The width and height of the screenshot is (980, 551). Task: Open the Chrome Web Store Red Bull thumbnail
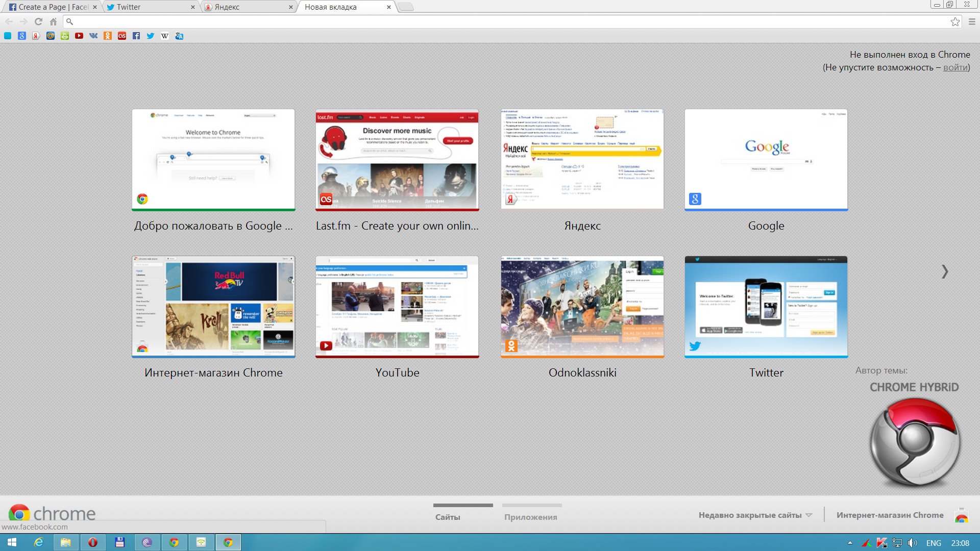213,307
